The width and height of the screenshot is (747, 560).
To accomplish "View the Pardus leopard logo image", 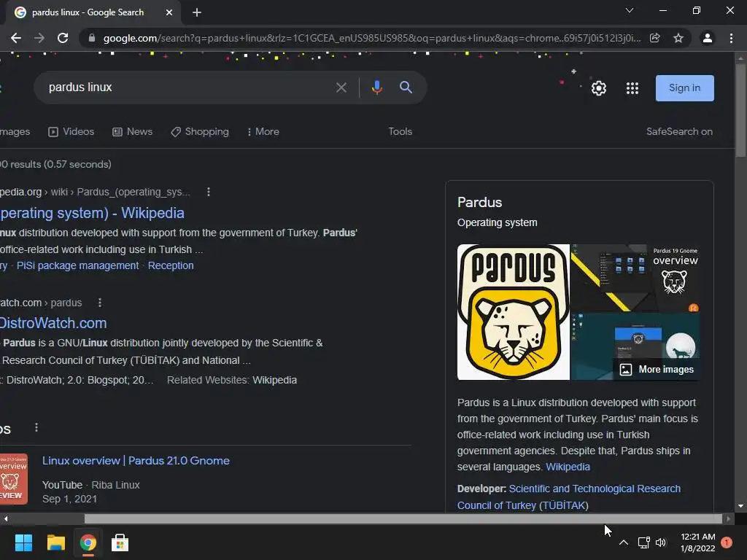I will (513, 312).
